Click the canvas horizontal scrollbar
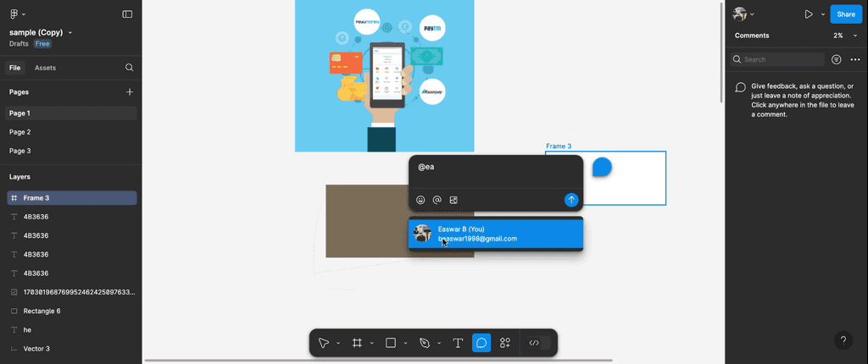Viewport: 868px width, 364px height. pos(379,361)
